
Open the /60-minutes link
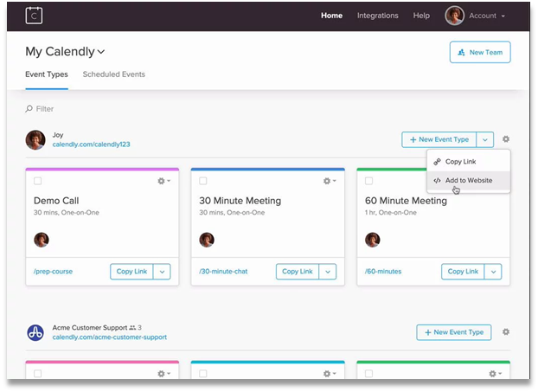click(383, 272)
